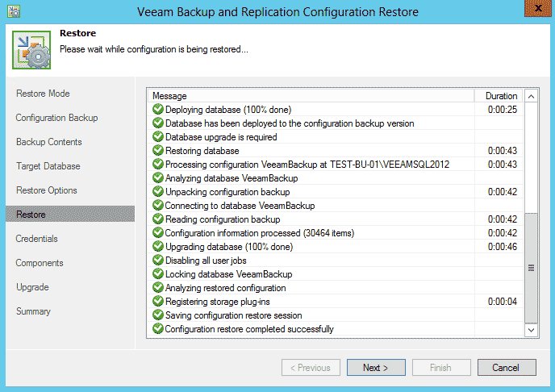
Task: Click check icon next to Database upgrade is required
Action: (157, 136)
